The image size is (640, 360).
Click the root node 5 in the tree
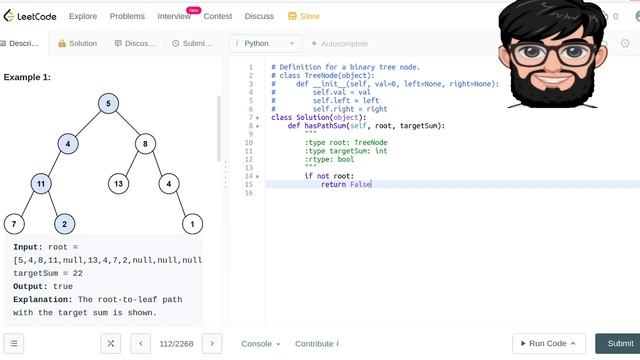coord(108,103)
